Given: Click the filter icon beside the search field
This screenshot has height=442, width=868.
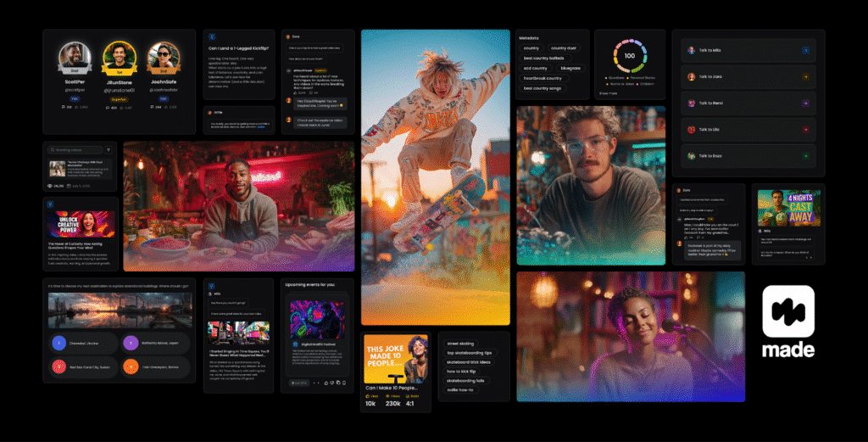Looking at the screenshot, I should click(108, 149).
